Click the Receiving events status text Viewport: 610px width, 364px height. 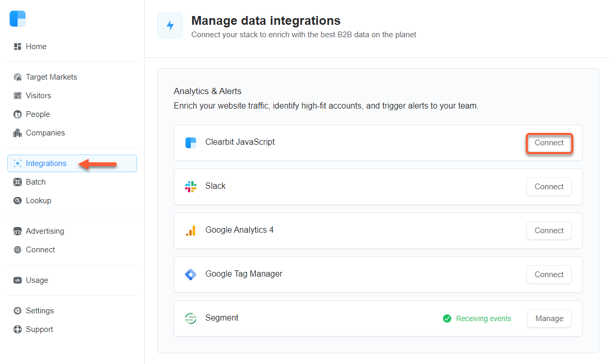pyautogui.click(x=483, y=318)
